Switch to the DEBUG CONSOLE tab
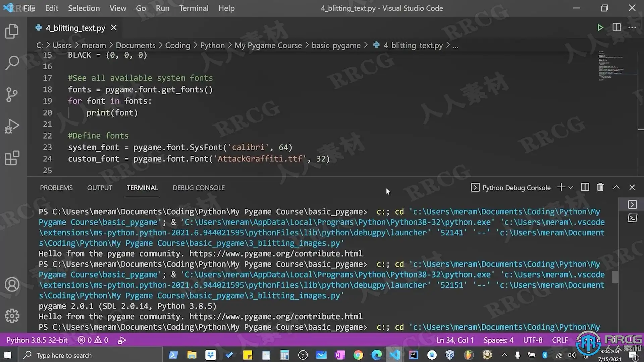The image size is (644, 362). 199,188
